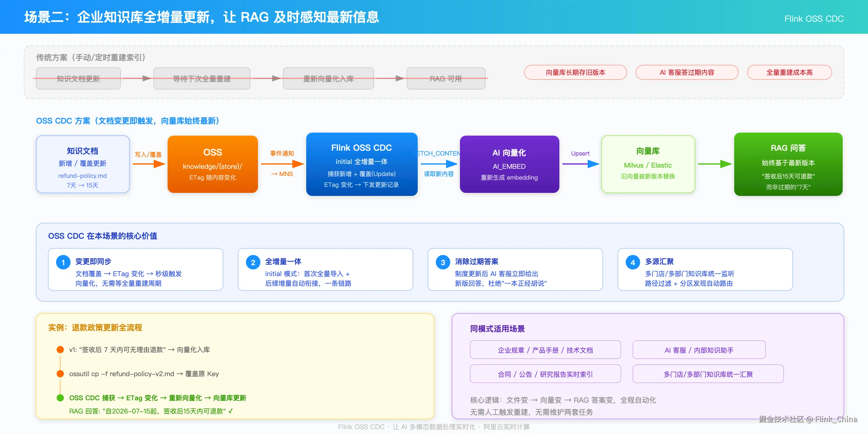Click the 读取新内容 label
This screenshot has width=868, height=434.
(x=439, y=174)
